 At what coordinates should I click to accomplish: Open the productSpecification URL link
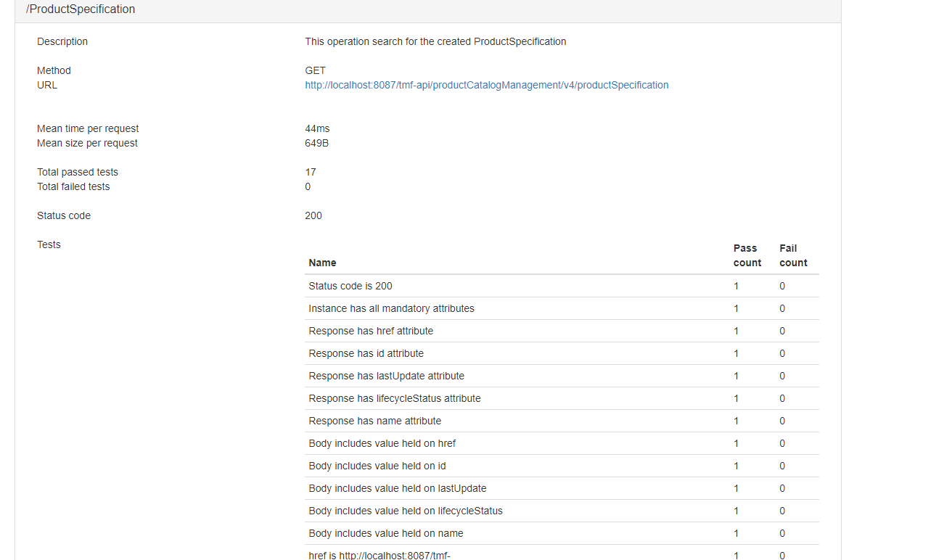pos(486,85)
